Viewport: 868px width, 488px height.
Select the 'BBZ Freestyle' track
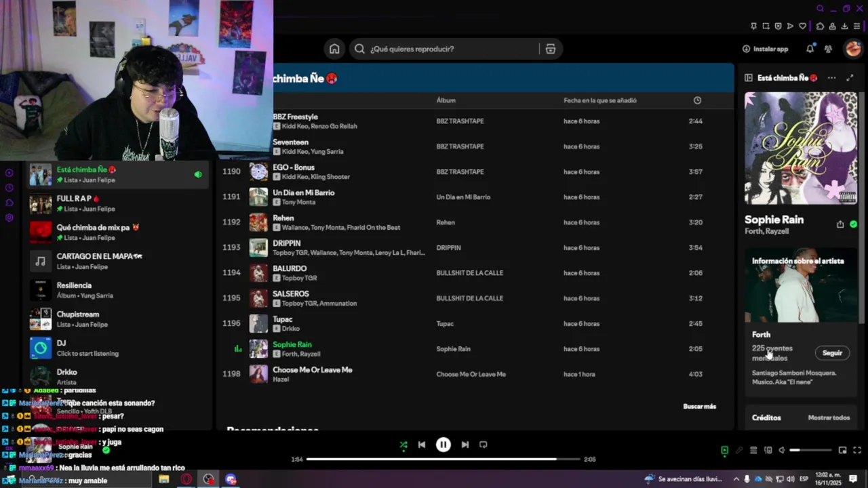pyautogui.click(x=295, y=117)
